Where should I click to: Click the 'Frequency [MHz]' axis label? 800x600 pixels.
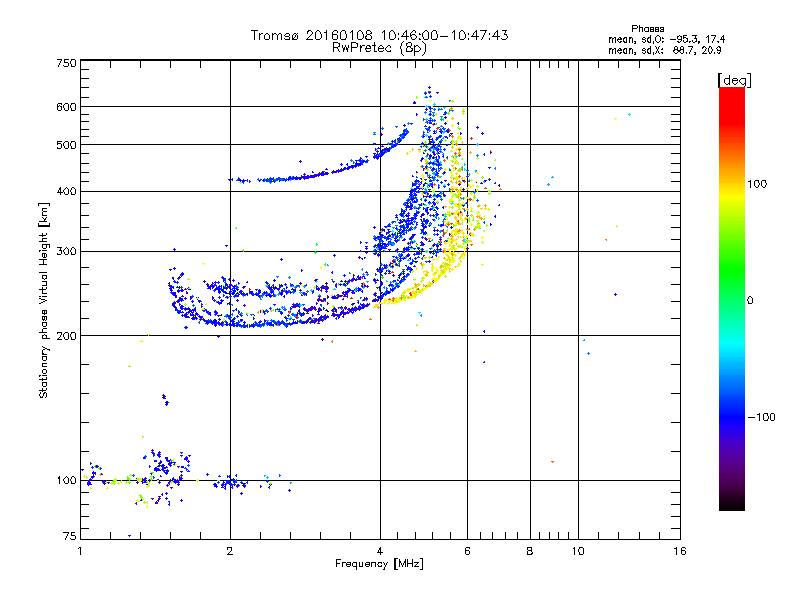(379, 564)
